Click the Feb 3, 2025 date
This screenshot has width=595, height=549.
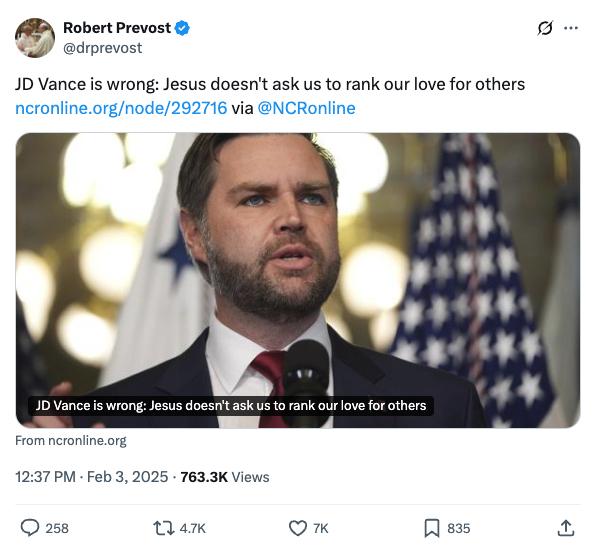coord(128,477)
